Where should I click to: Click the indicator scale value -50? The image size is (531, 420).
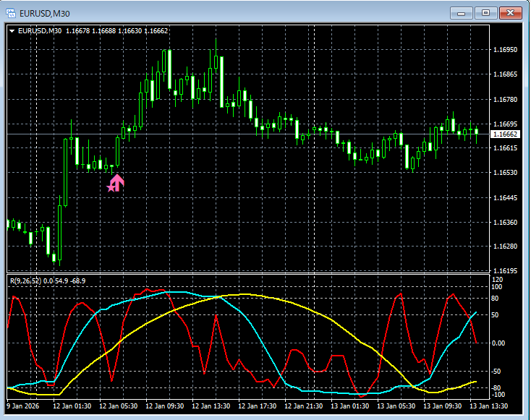click(495, 372)
